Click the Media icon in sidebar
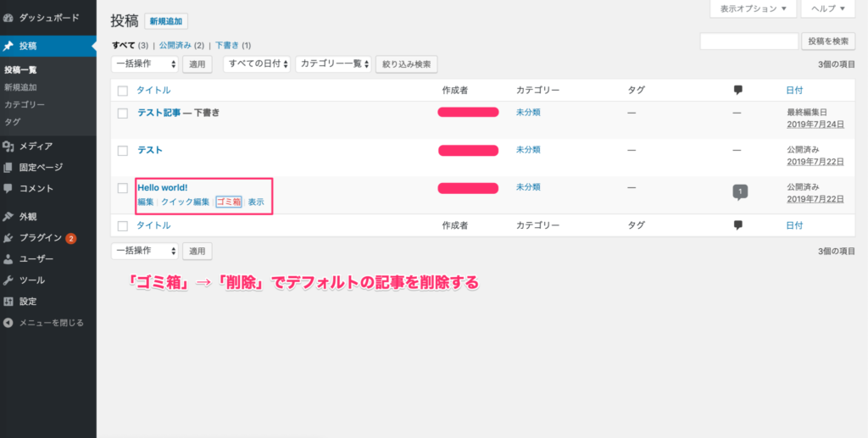 pos(8,146)
